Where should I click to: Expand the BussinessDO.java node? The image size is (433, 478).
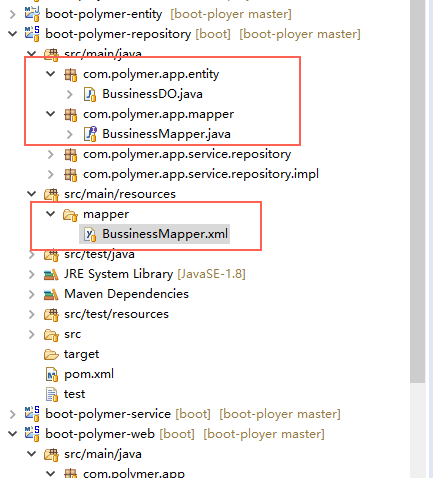[x=69, y=94]
